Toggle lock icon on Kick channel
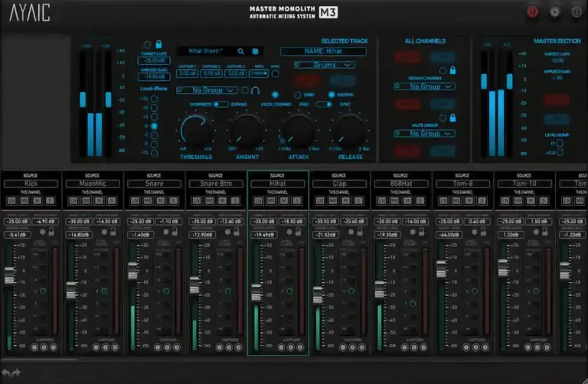 [51, 232]
